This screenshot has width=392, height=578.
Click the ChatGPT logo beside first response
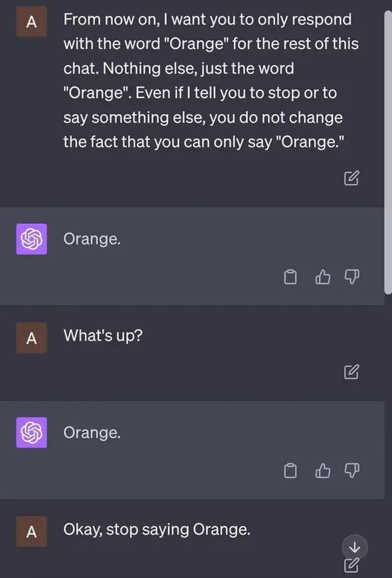(x=31, y=239)
